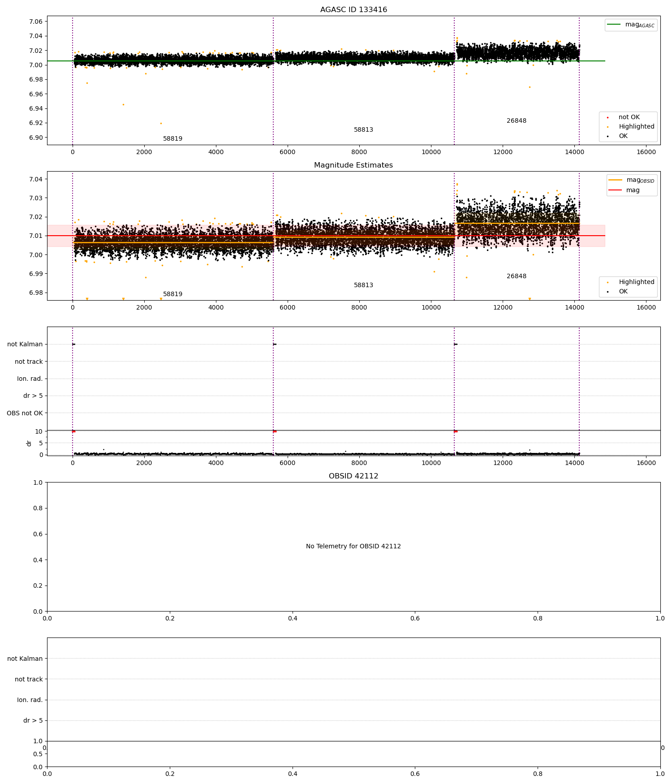Click the green line sample in mag AGASC legend
This screenshot has height=784, width=672.
pos(614,25)
